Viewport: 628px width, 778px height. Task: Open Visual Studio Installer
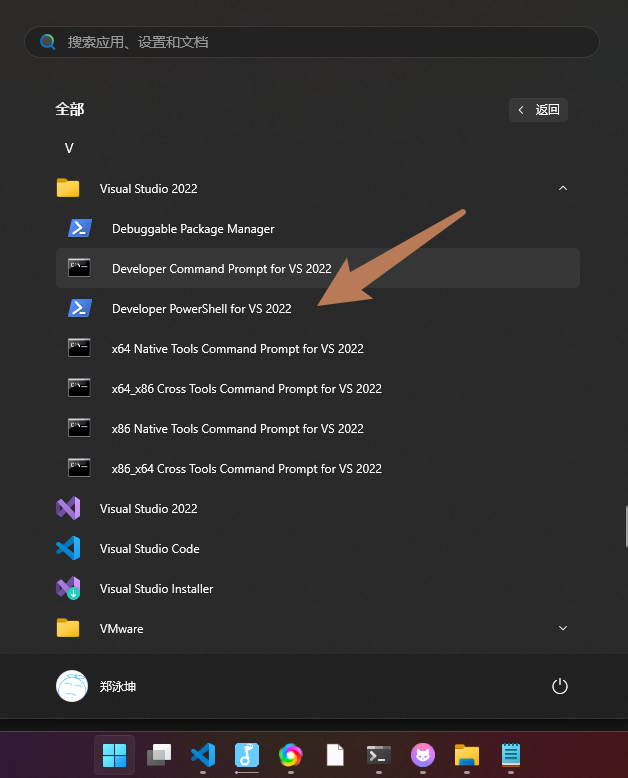tap(156, 589)
